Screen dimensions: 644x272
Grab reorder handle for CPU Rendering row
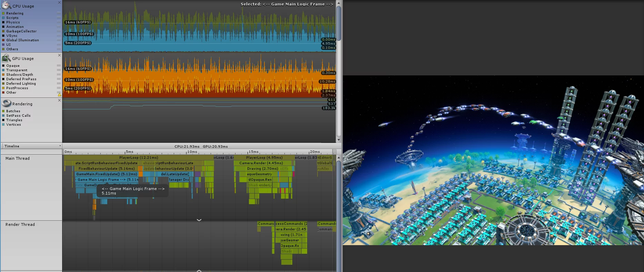tap(59, 13)
